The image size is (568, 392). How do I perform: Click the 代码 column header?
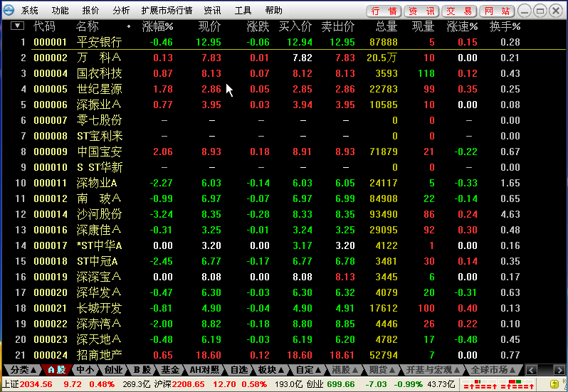pyautogui.click(x=44, y=26)
